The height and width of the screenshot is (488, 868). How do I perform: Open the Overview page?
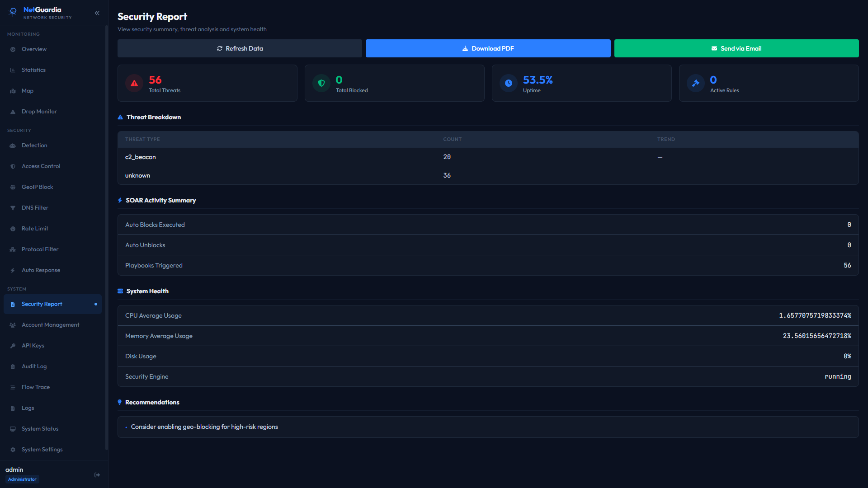(52, 49)
